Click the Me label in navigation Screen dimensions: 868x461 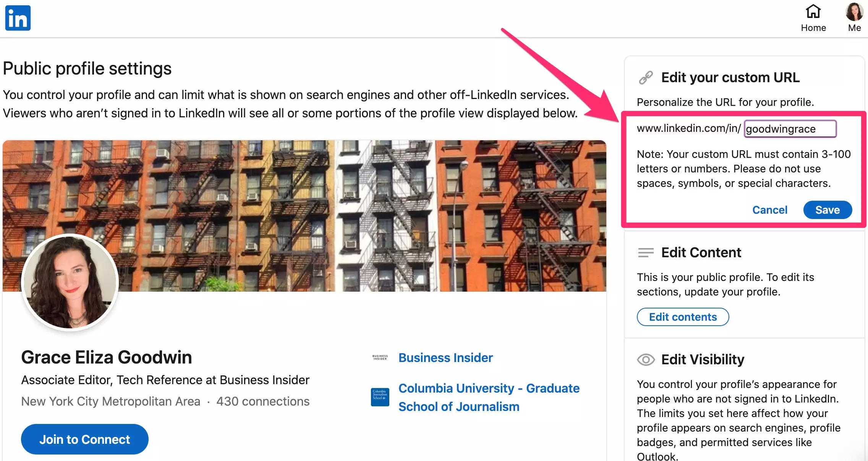coord(854,28)
